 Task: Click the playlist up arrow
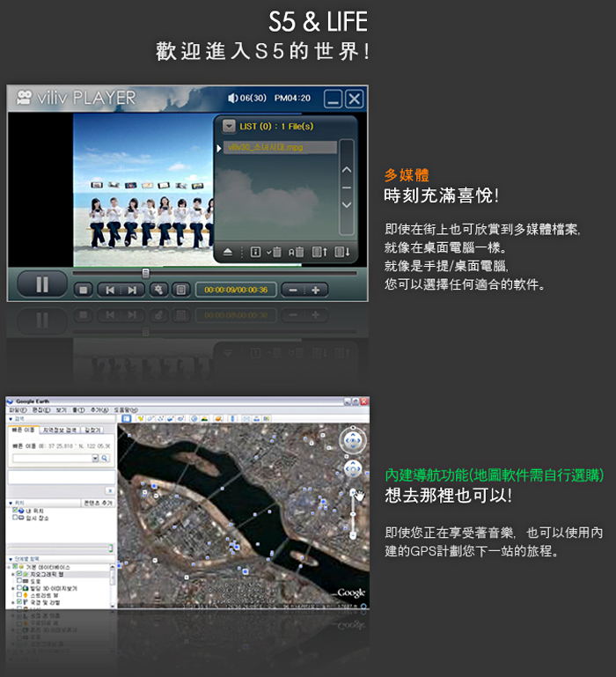point(347,170)
